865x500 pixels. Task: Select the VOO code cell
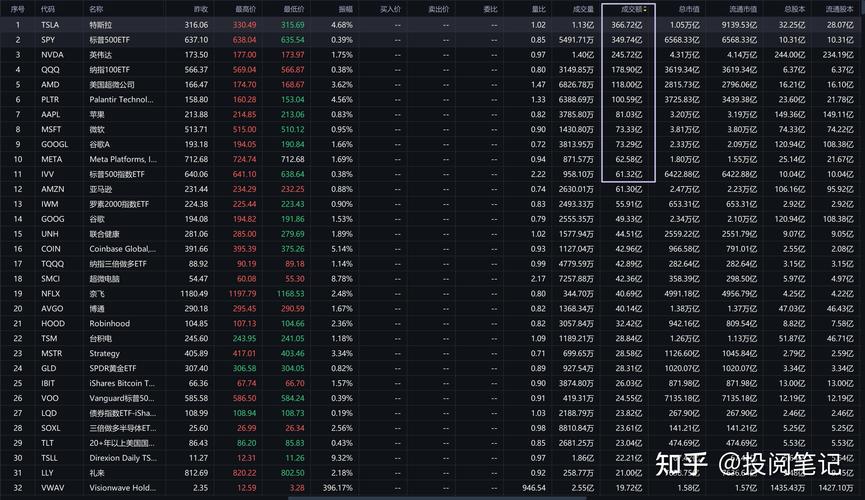[50, 398]
